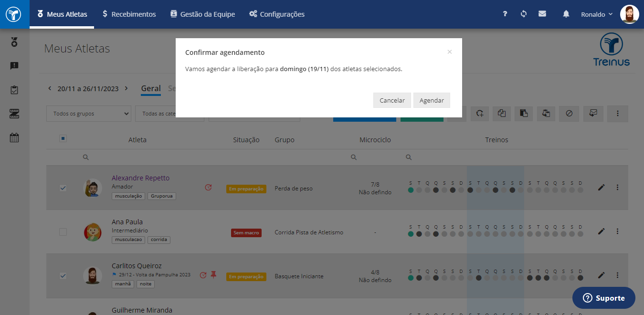Image resolution: width=644 pixels, height=315 pixels.
Task: Click the musculação tag of Alexandre Repetto
Action: [128, 196]
